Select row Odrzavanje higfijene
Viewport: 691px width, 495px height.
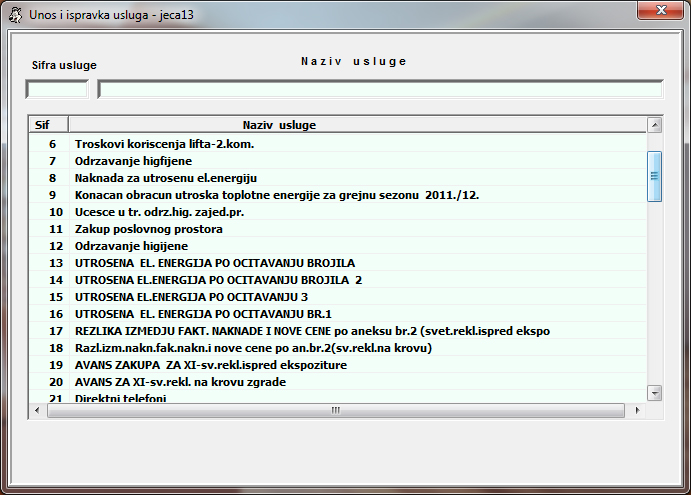click(338, 161)
